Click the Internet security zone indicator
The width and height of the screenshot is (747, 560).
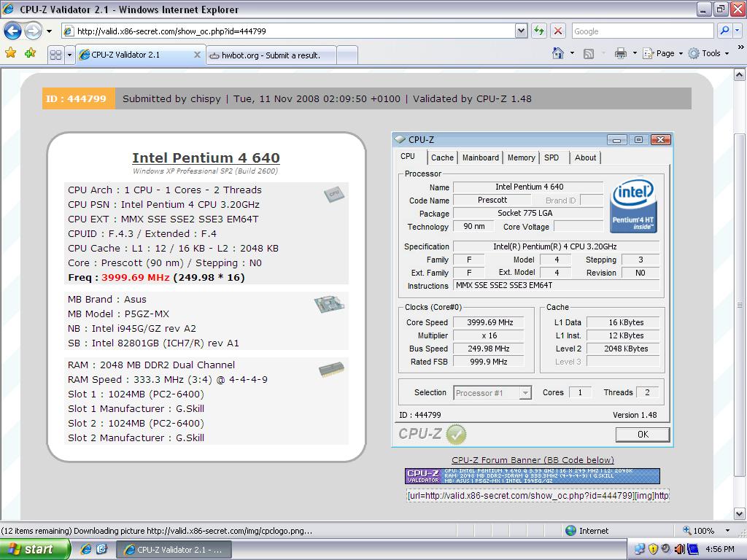coord(587,531)
